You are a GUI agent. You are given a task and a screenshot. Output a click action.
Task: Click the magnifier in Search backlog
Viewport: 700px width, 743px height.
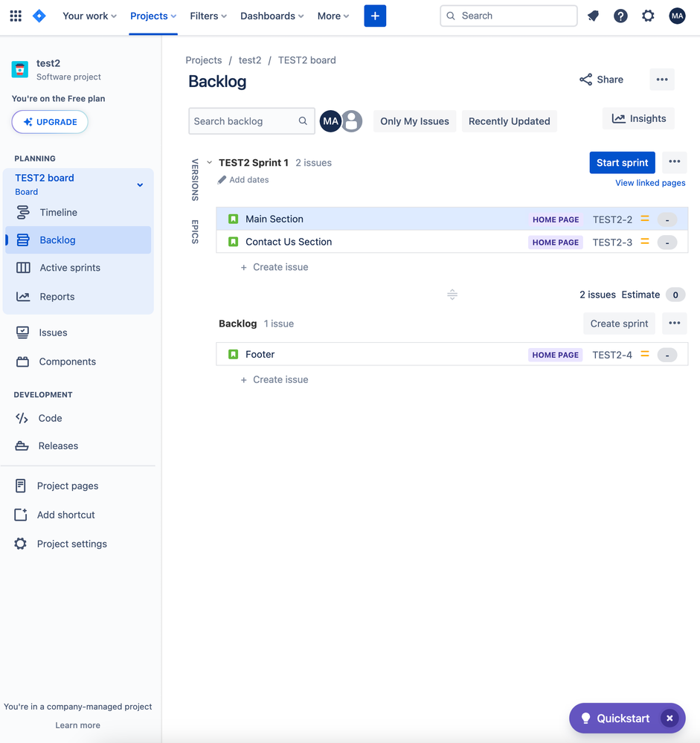pos(303,121)
